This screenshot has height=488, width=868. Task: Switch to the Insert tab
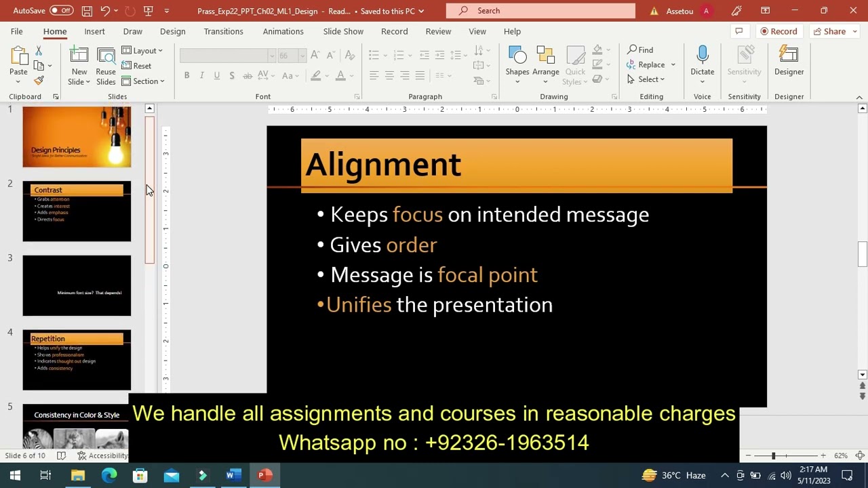(94, 31)
